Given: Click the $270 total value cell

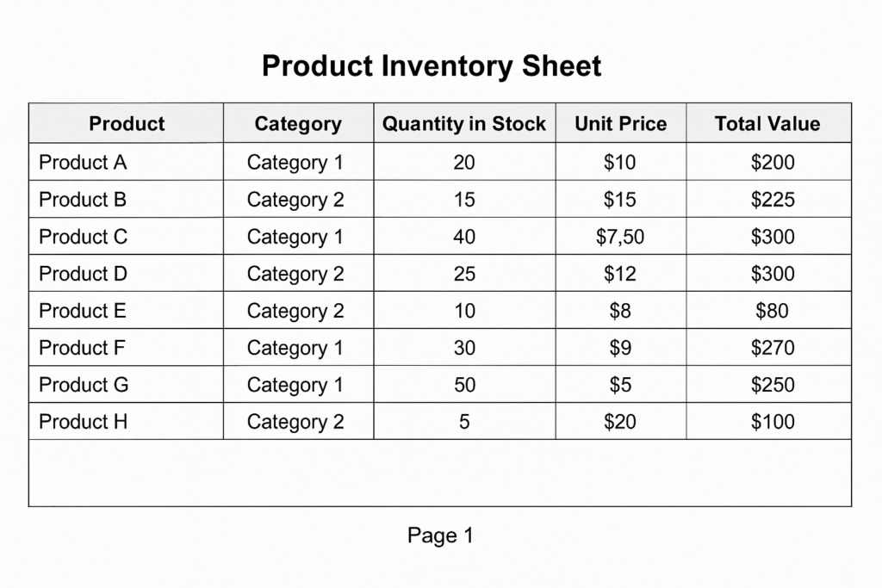Looking at the screenshot, I should [767, 348].
